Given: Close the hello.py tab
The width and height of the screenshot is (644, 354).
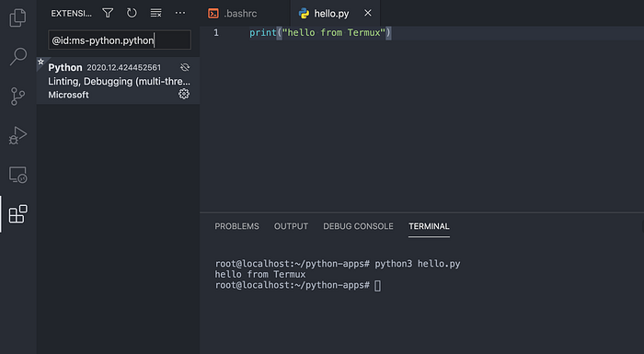Looking at the screenshot, I should click(x=368, y=13).
